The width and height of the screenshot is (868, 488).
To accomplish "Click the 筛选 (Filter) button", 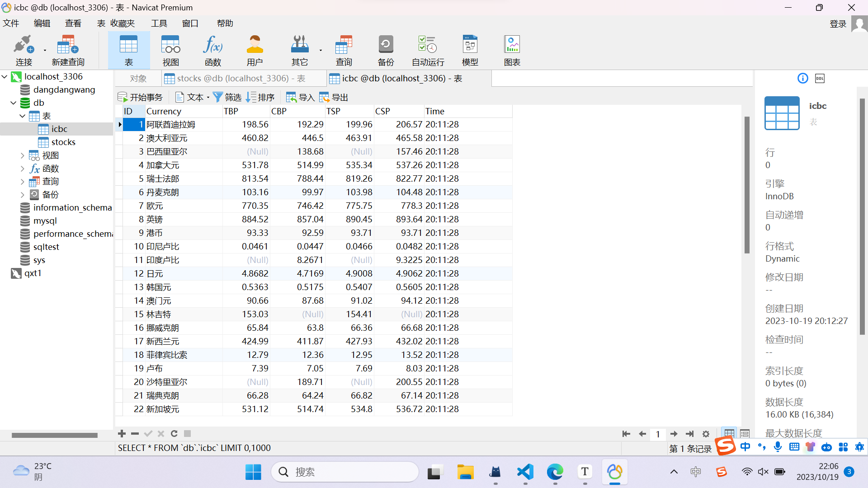I will click(x=227, y=98).
